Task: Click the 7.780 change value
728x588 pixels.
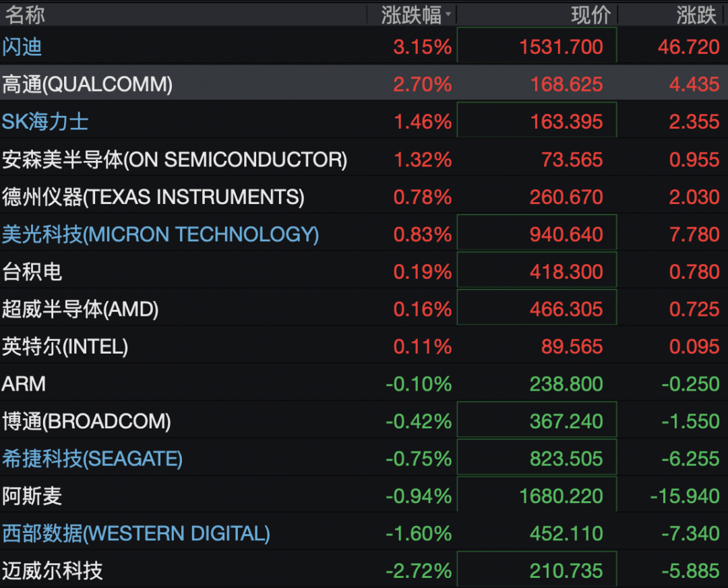Action: coord(694,234)
